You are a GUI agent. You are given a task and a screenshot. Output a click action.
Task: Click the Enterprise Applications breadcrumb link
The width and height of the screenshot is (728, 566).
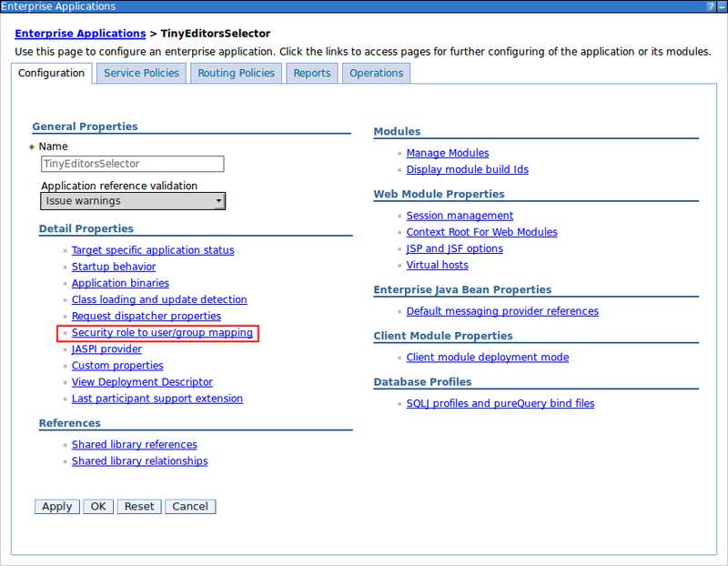point(79,33)
